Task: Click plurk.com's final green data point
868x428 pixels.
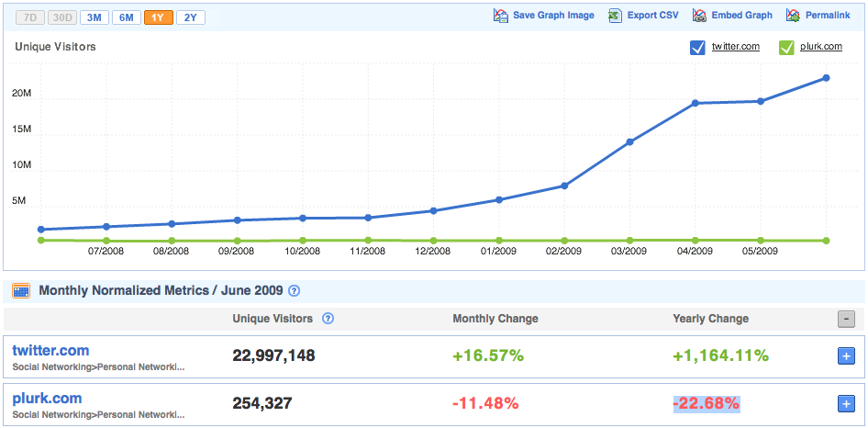Action: click(x=826, y=241)
